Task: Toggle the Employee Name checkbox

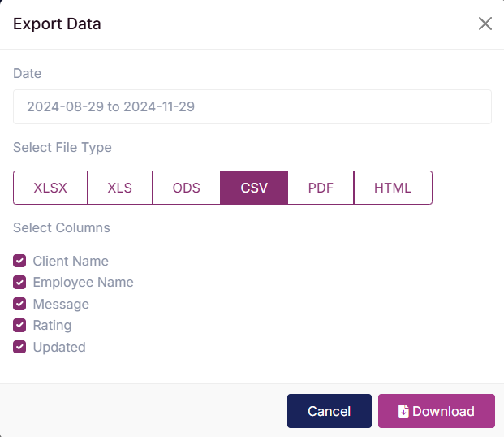Action: [19, 282]
